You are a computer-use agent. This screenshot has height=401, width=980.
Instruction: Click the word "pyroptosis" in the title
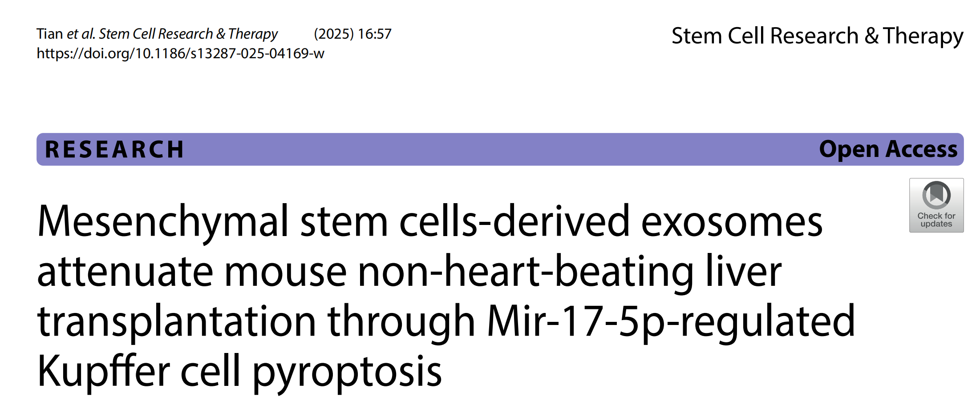click(x=347, y=371)
